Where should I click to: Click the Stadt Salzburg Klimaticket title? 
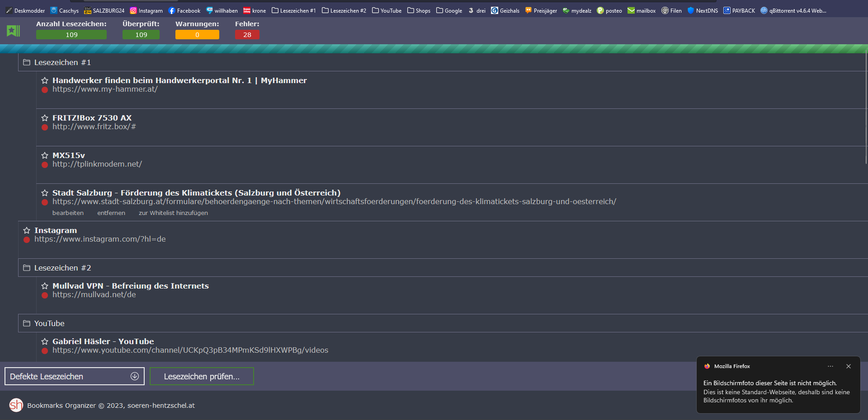click(x=197, y=193)
